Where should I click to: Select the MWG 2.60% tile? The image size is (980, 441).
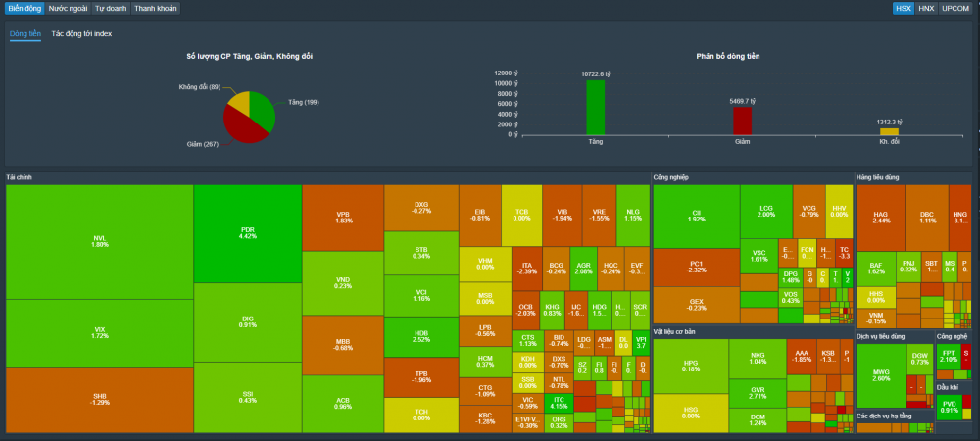881,376
